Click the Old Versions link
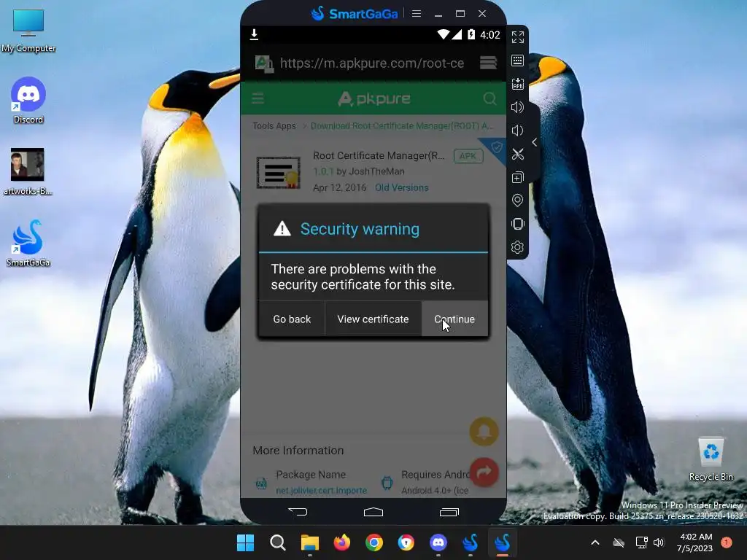The height and width of the screenshot is (560, 747). pos(402,187)
